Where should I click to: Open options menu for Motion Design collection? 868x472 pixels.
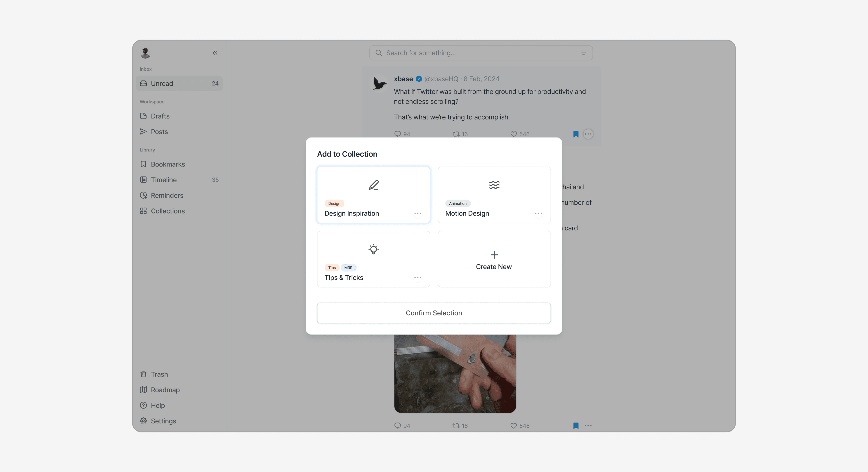coord(538,213)
